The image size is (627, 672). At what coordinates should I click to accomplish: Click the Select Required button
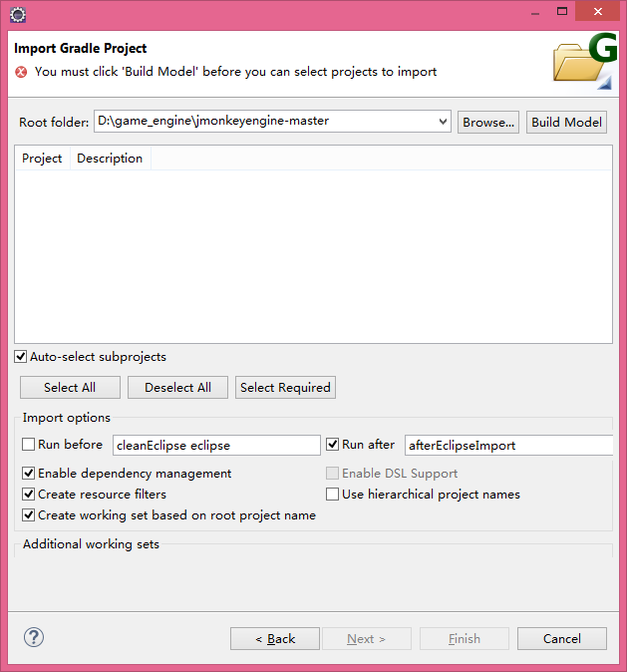click(285, 388)
